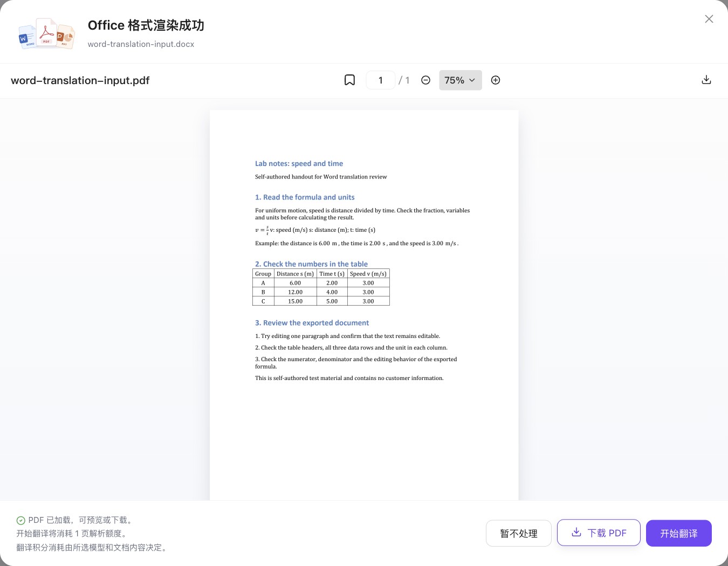The width and height of the screenshot is (728, 566).
Task: Click the 'Speed v (m/s)' table header
Action: coord(368,274)
